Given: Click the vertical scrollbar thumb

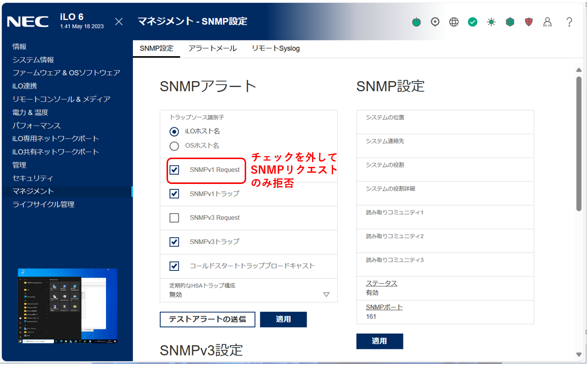Looking at the screenshot, I should click(x=579, y=143).
